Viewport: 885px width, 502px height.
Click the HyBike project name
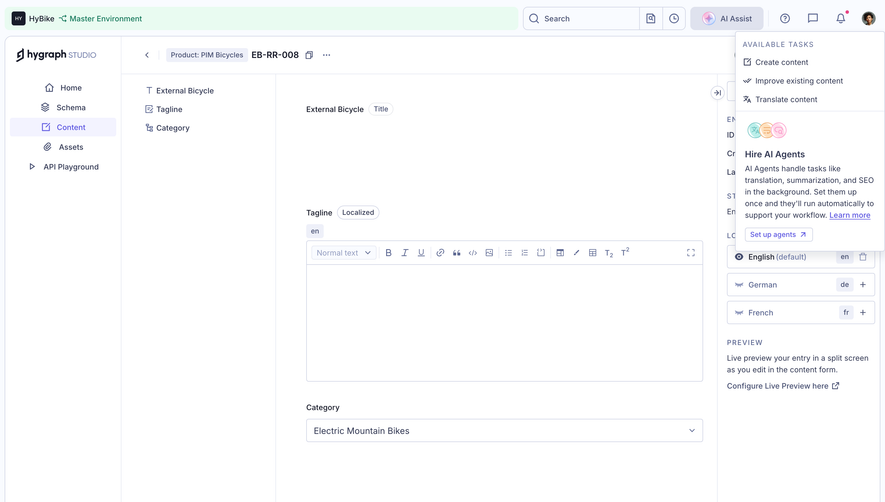click(x=42, y=19)
